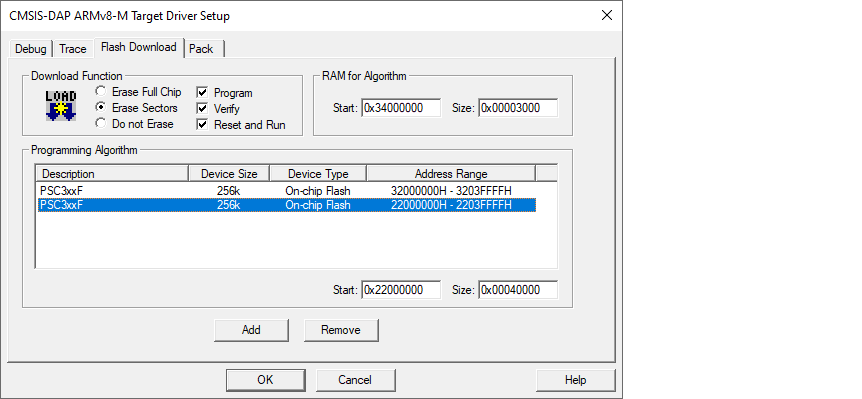Viewport: 862px width, 399px height.
Task: Click the Remove algorithm button
Action: [341, 330]
